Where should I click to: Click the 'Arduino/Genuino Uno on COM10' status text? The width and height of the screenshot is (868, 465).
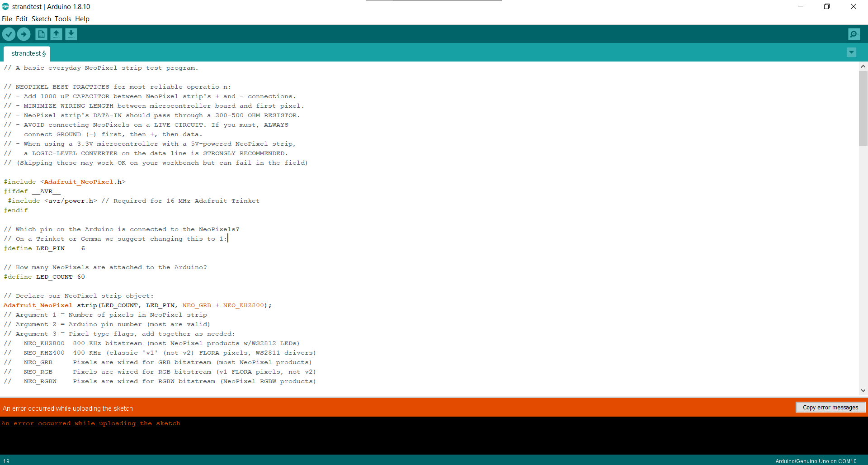point(816,461)
